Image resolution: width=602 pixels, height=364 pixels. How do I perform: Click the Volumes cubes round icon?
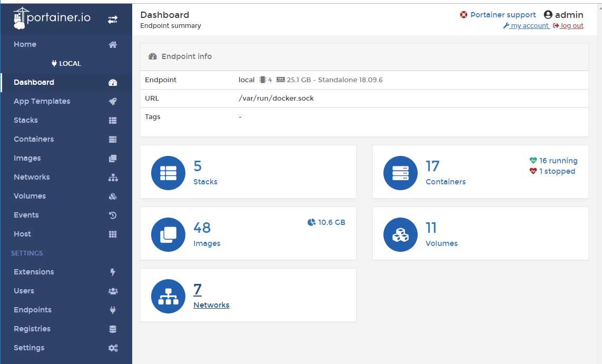coord(400,234)
